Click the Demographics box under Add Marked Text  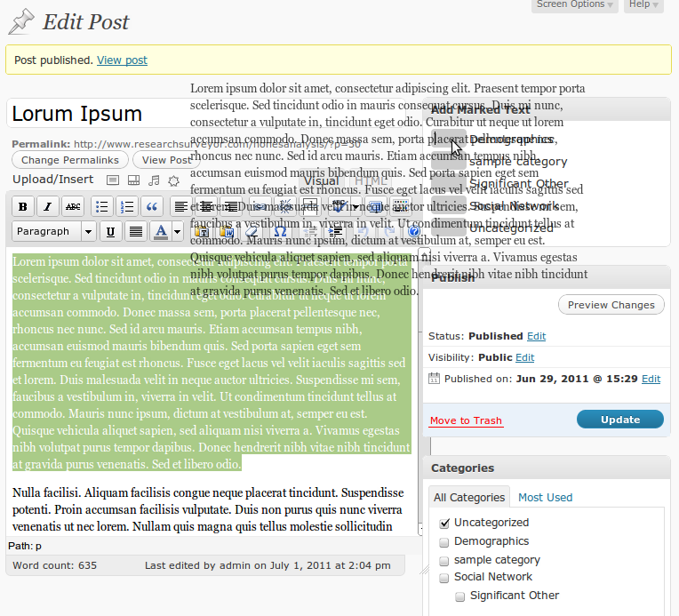[x=449, y=138]
